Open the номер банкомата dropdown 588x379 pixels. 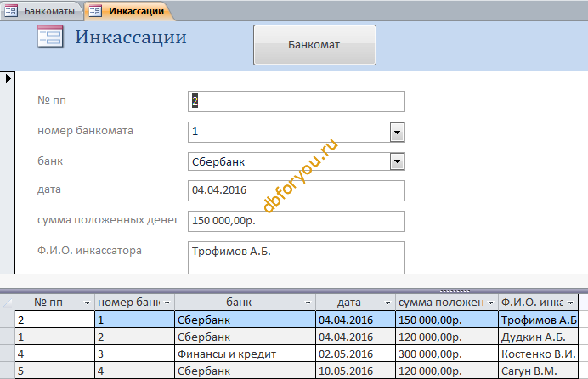[397, 132]
